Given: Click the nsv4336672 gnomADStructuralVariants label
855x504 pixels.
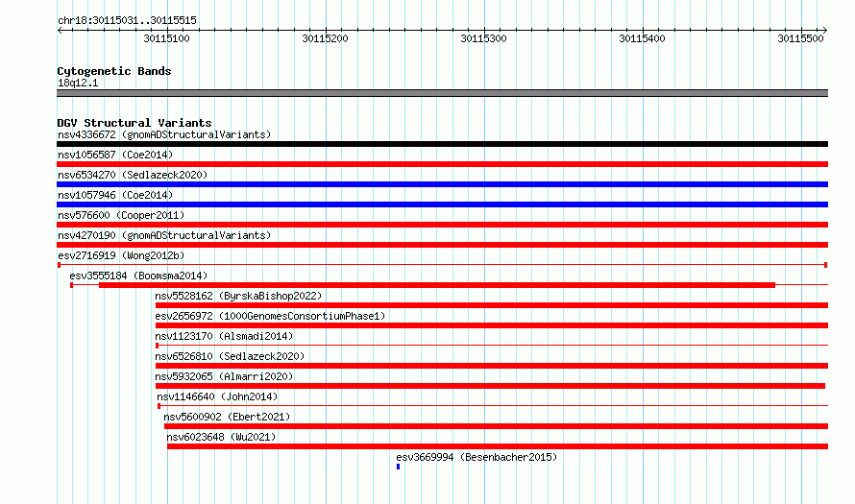Looking at the screenshot, I should [x=164, y=134].
